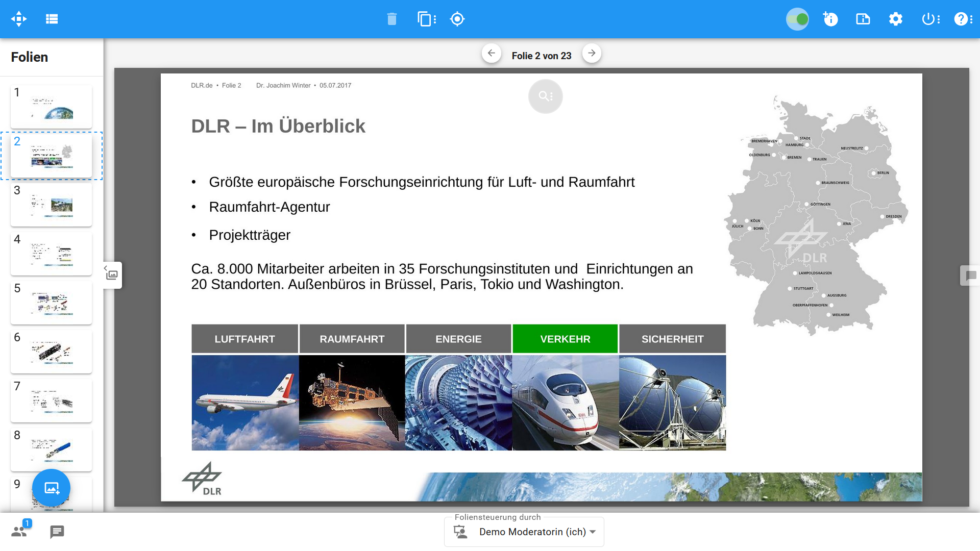Click 'Projektträger' bullet text
The height and width of the screenshot is (551, 980).
tap(250, 235)
